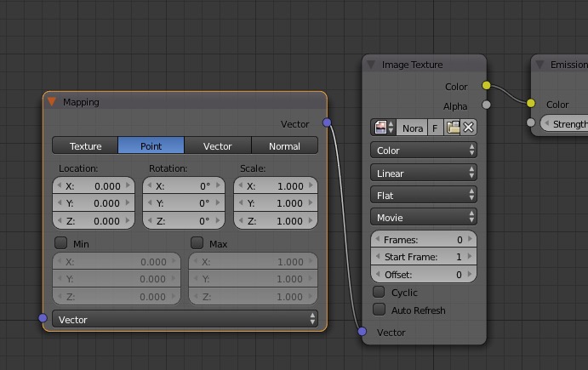The width and height of the screenshot is (588, 370).
Task: Click the Image Texture Color output socket
Action: point(487,85)
